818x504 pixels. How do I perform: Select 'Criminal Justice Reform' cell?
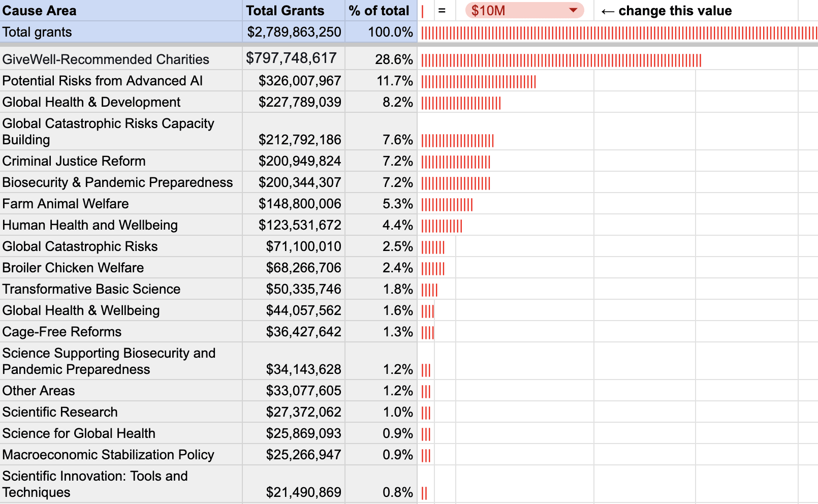tap(121, 161)
